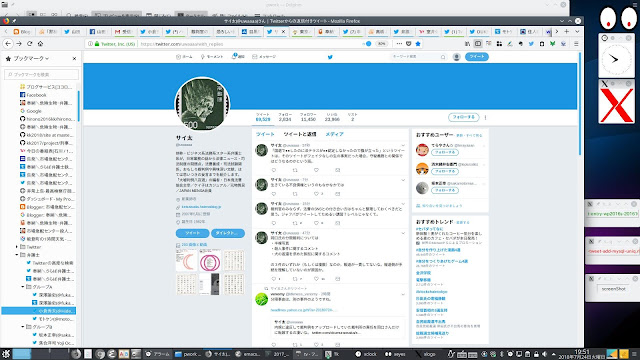Switch to Tweets and replies tab
The width and height of the screenshot is (640, 360).
[300, 134]
